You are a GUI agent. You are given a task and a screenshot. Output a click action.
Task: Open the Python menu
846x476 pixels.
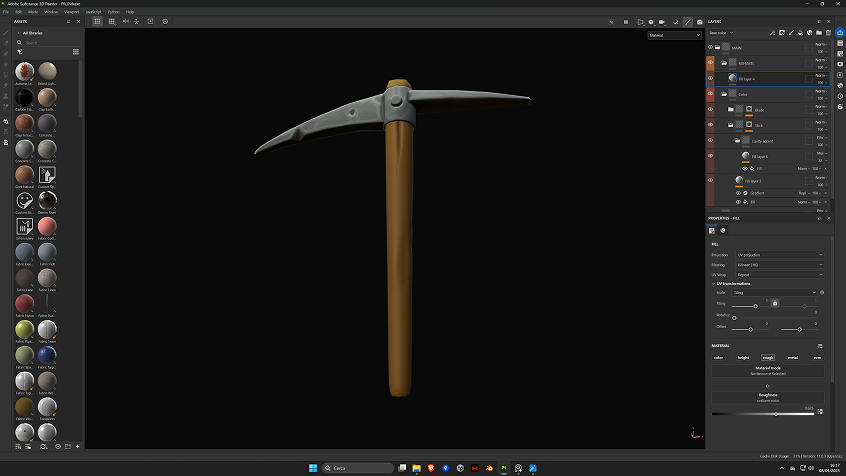[x=113, y=11]
